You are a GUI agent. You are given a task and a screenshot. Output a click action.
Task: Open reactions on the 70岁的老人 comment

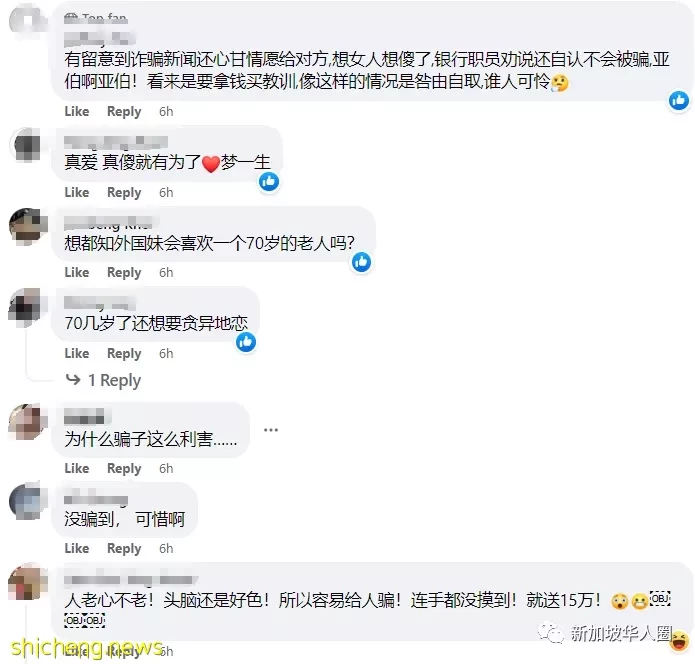click(362, 262)
